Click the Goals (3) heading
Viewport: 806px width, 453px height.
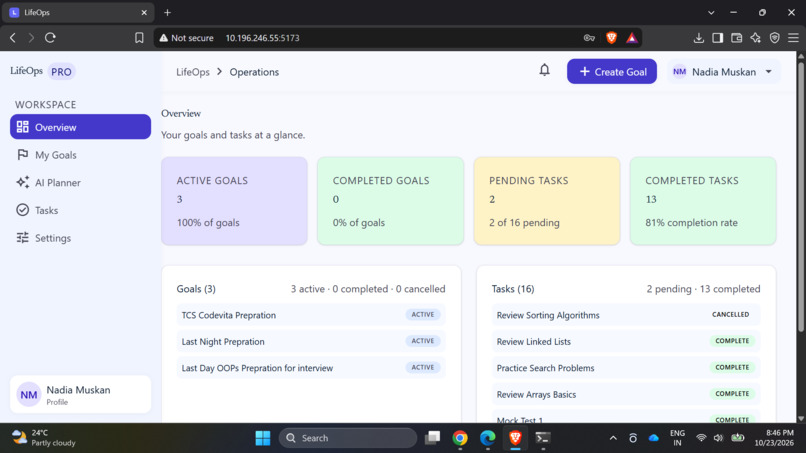196,289
